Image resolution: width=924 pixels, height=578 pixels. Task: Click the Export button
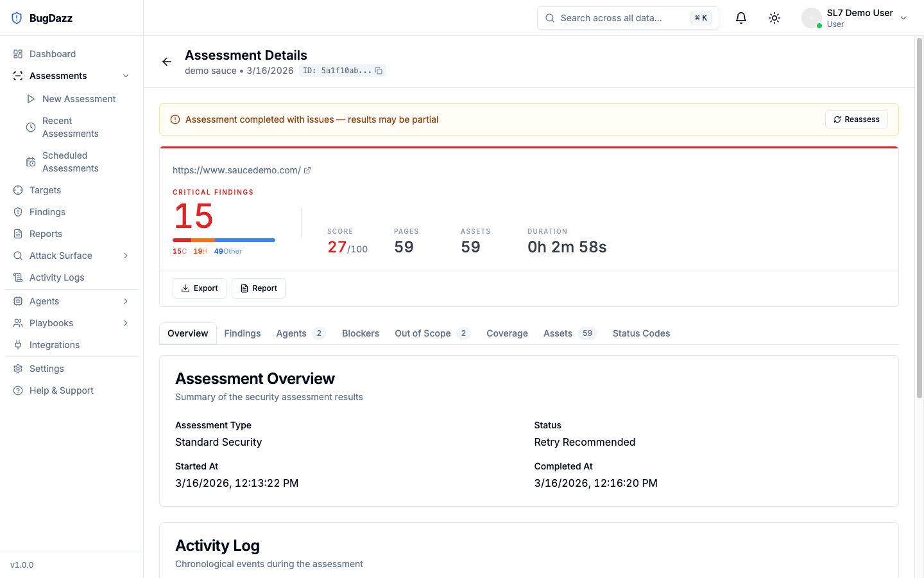pyautogui.click(x=200, y=288)
